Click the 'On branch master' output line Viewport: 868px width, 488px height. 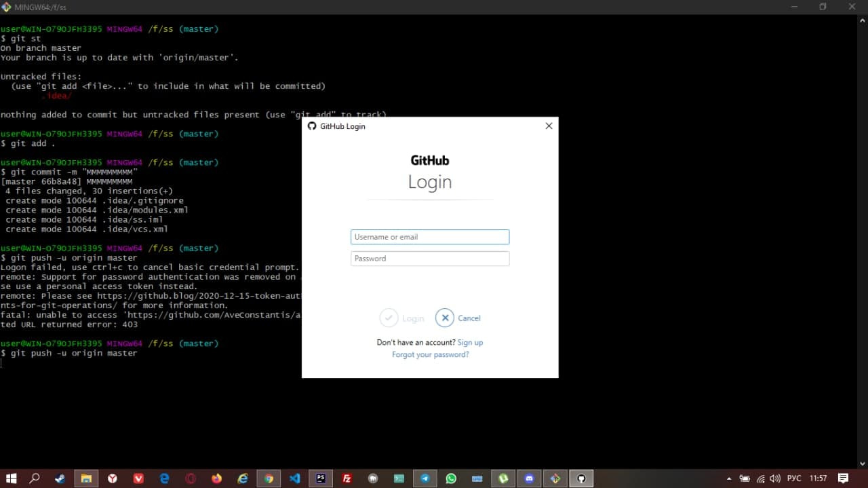[x=41, y=48]
